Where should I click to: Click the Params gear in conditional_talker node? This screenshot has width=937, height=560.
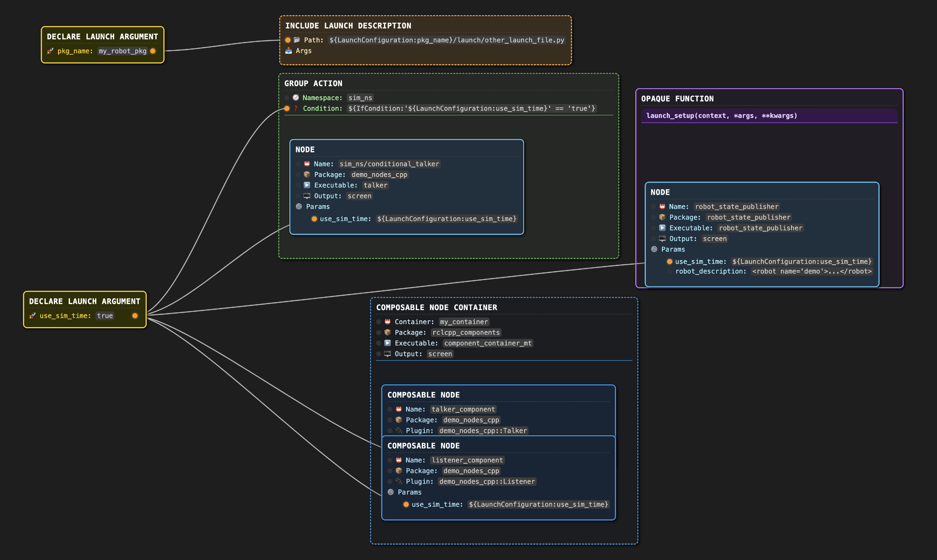click(299, 207)
